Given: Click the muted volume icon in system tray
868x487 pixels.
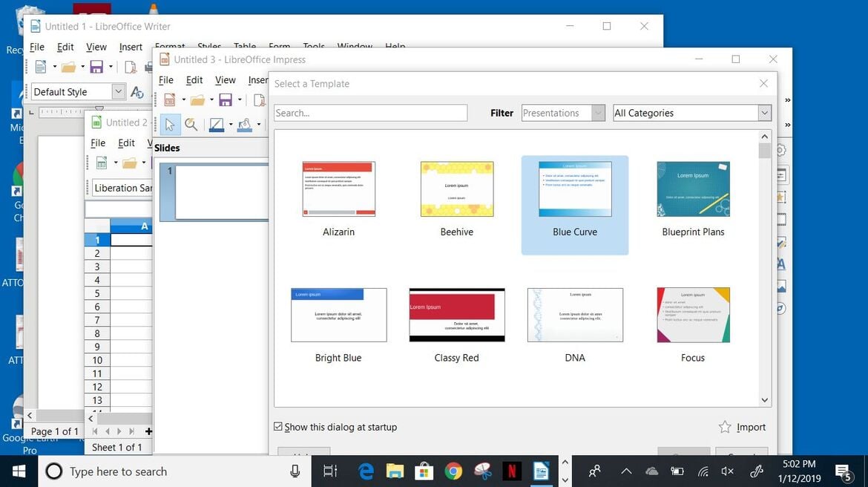Looking at the screenshot, I should click(727, 471).
